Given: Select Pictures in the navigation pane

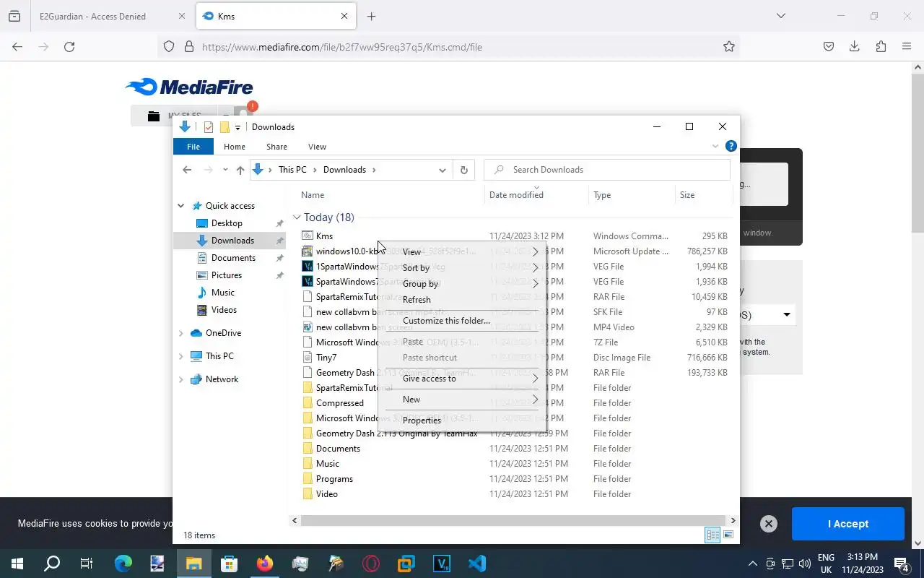Looking at the screenshot, I should coord(227,275).
